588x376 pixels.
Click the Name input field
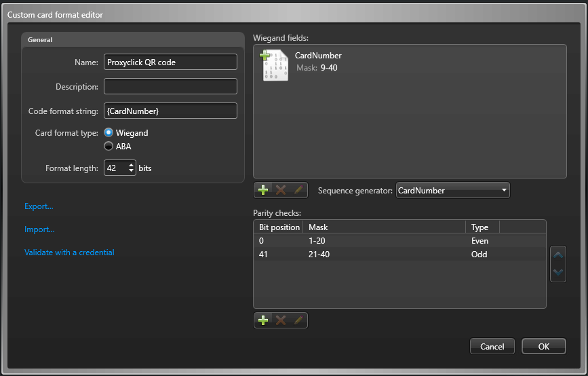click(170, 62)
